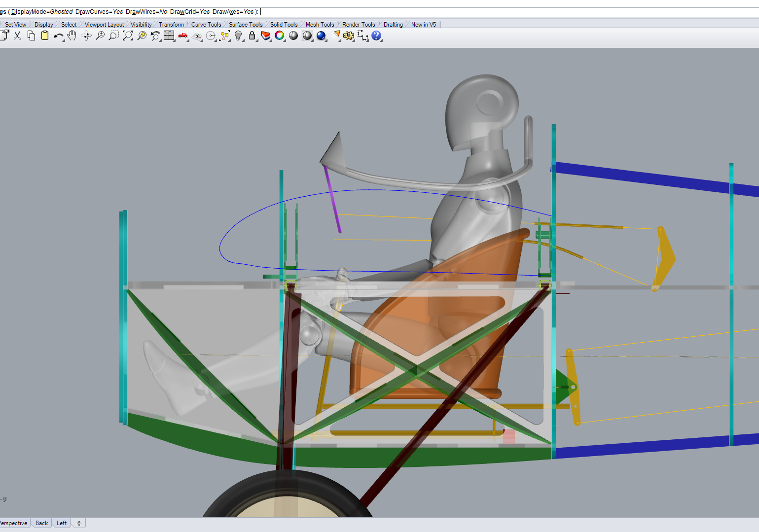Screen dimensions: 759x532
Task: Open the Transform toolbar tab
Action: [x=171, y=25]
